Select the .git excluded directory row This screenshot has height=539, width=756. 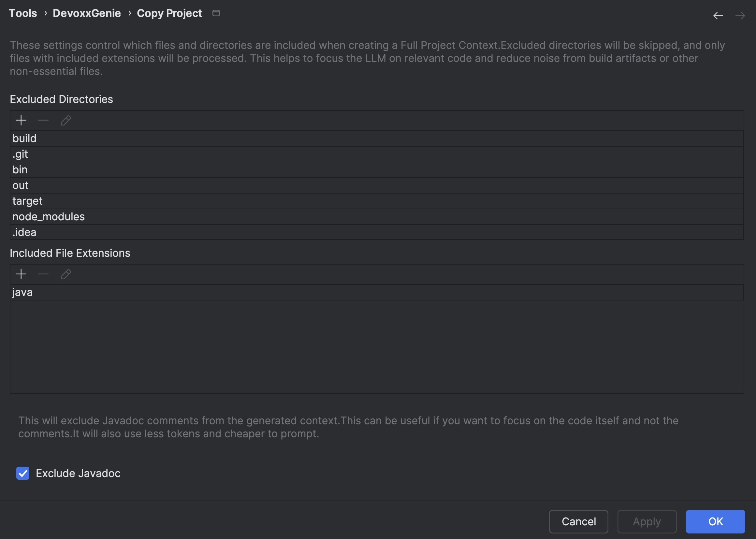click(x=20, y=154)
